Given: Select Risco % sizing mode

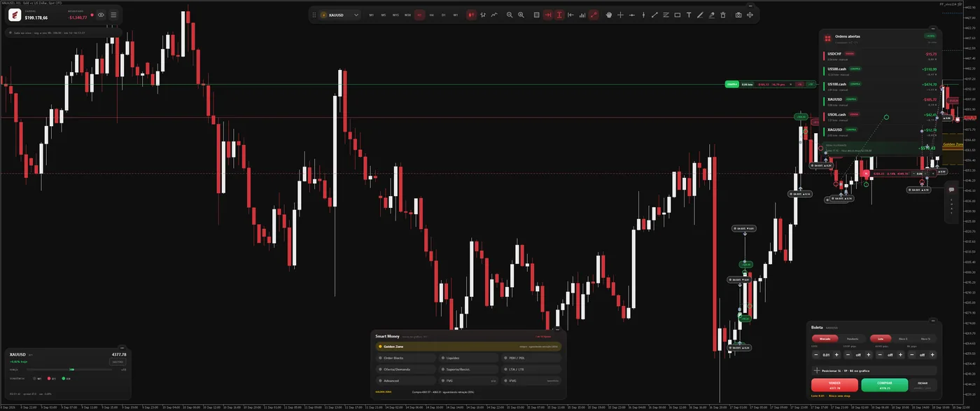Looking at the screenshot, I should click(x=925, y=339).
